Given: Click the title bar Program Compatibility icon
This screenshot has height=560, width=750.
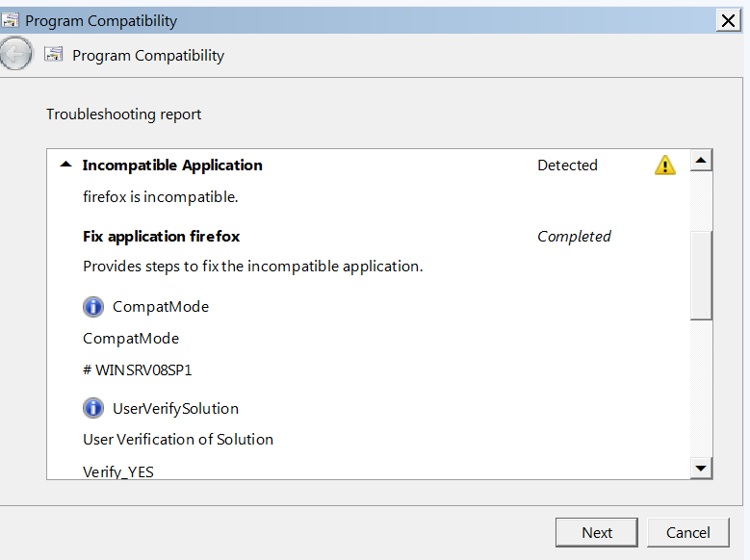Looking at the screenshot, I should (x=11, y=20).
